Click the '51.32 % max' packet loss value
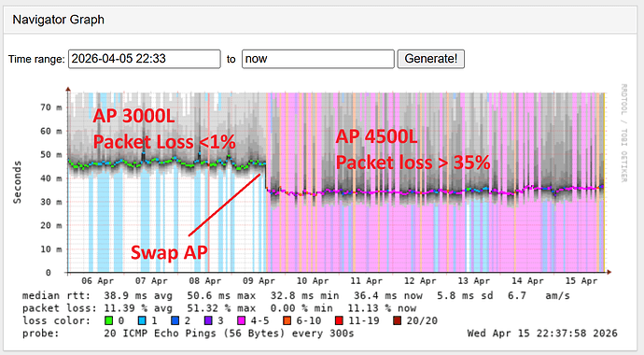The height and width of the screenshot is (355, 644). (221, 308)
